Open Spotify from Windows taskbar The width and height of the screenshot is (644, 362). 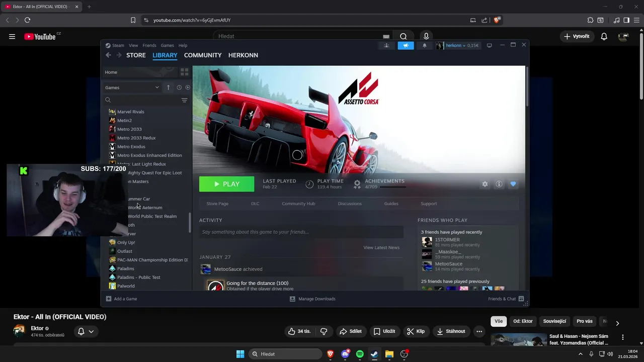[x=360, y=354]
